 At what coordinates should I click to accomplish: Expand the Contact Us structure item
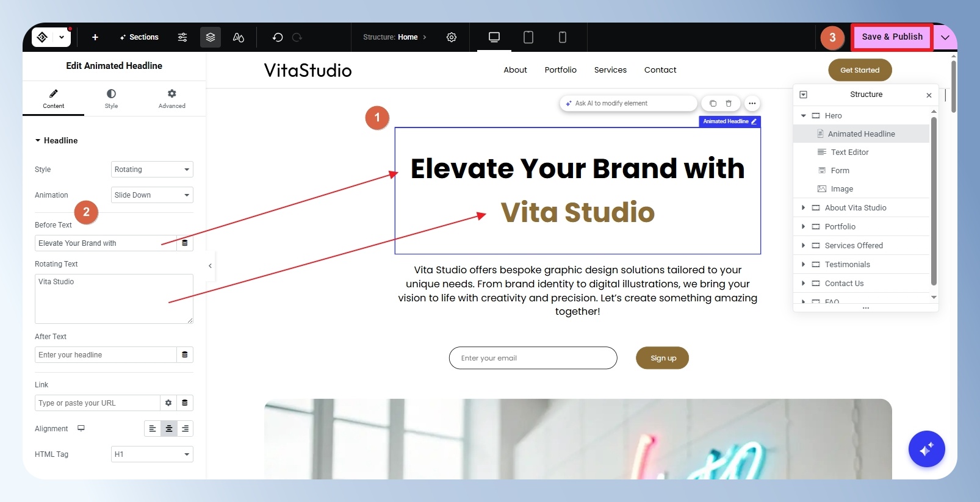click(804, 283)
